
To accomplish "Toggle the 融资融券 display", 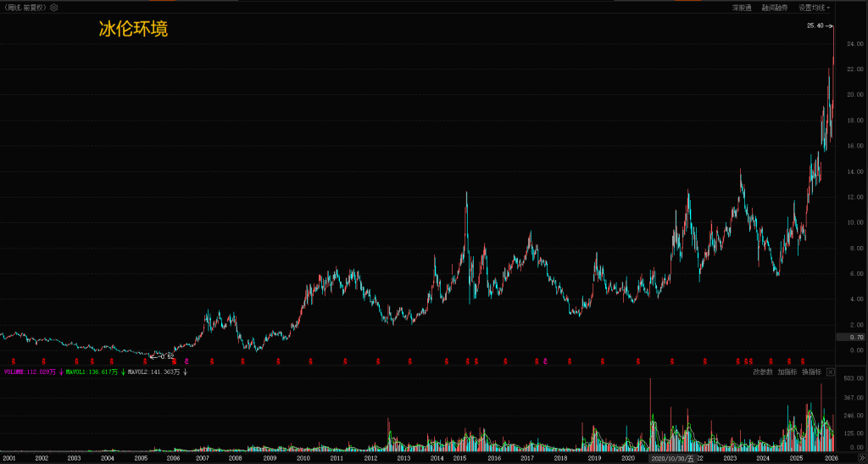I will pyautogui.click(x=775, y=8).
